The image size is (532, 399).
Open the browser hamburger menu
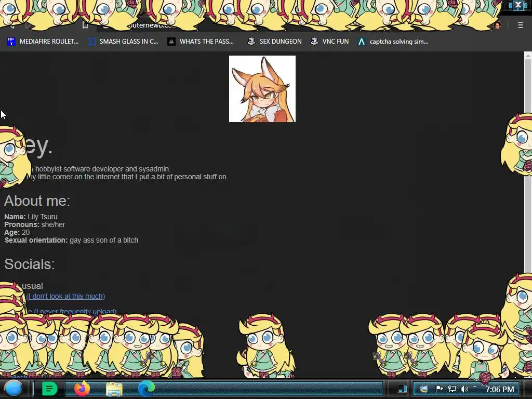pos(521,25)
